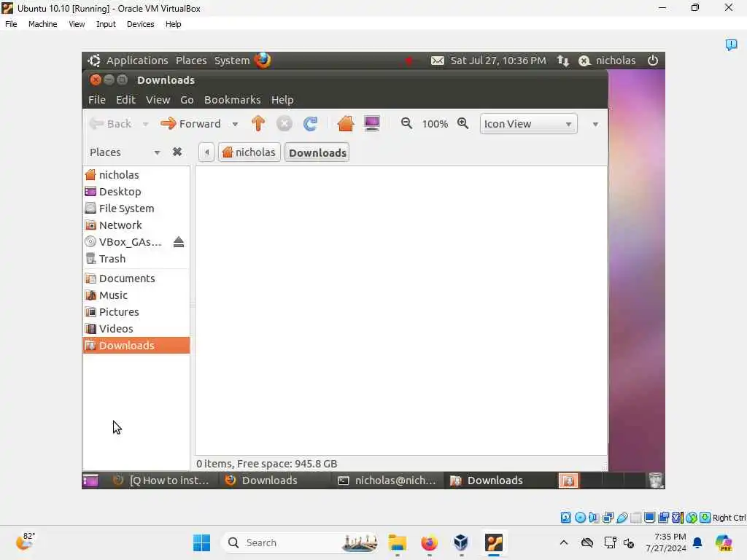Open the File menu in Nautilus
Image resolution: width=747 pixels, height=560 pixels.
point(97,100)
